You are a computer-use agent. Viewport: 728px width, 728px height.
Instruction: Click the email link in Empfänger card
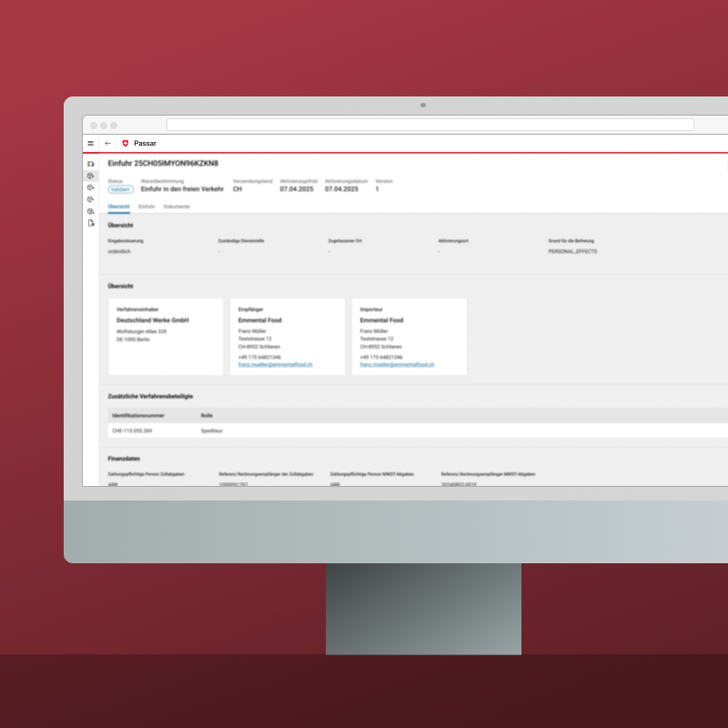point(276,364)
